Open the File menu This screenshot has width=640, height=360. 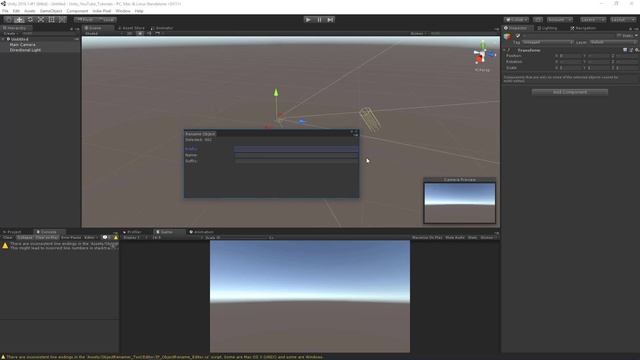(x=5, y=11)
